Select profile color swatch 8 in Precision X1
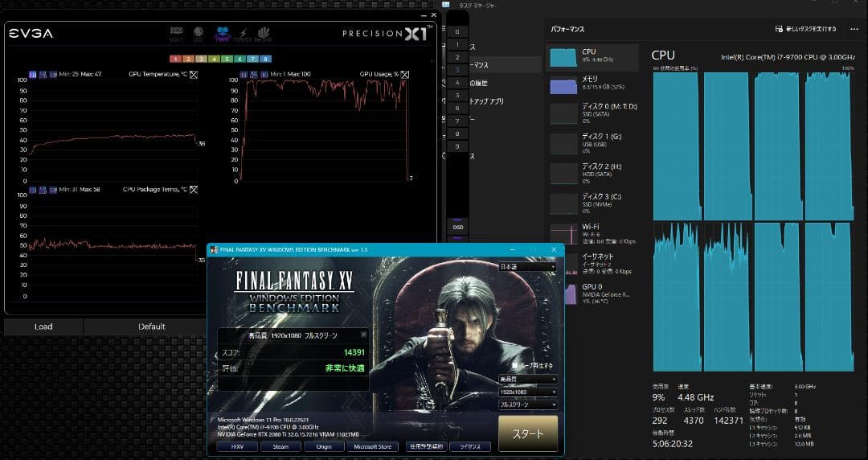 (265, 59)
